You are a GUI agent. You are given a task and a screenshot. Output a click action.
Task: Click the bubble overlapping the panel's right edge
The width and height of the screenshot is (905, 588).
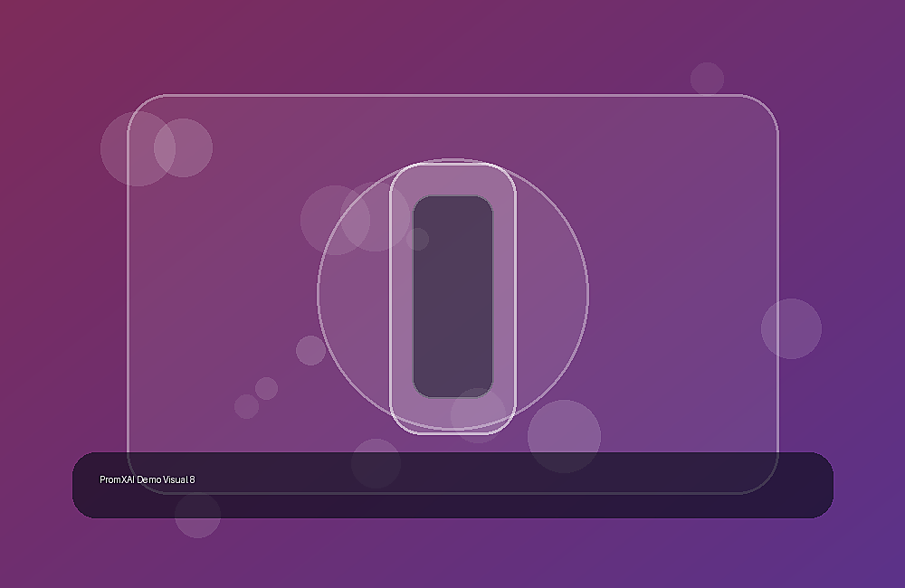[791, 329]
